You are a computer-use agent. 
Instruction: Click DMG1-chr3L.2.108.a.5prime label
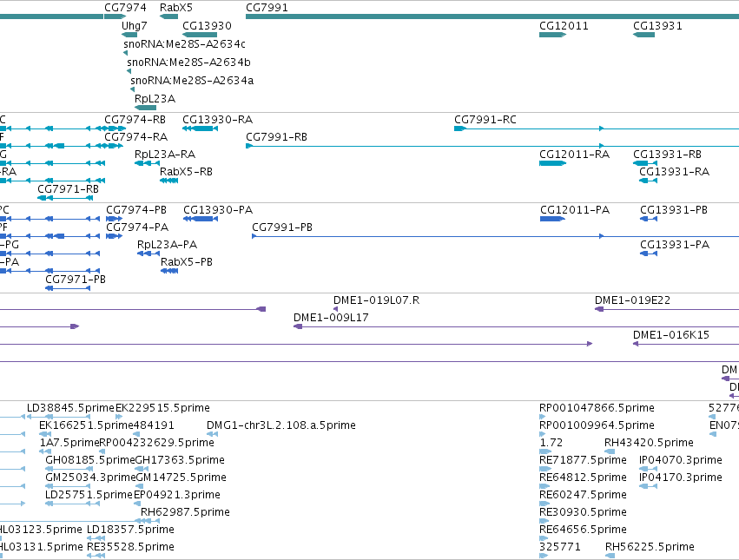pos(281,425)
